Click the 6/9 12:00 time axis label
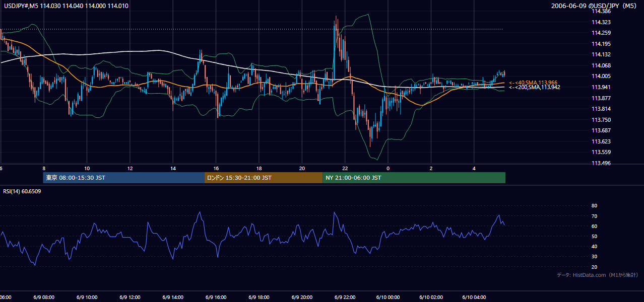Viewport: 644px width, 302px height. [x=130, y=297]
